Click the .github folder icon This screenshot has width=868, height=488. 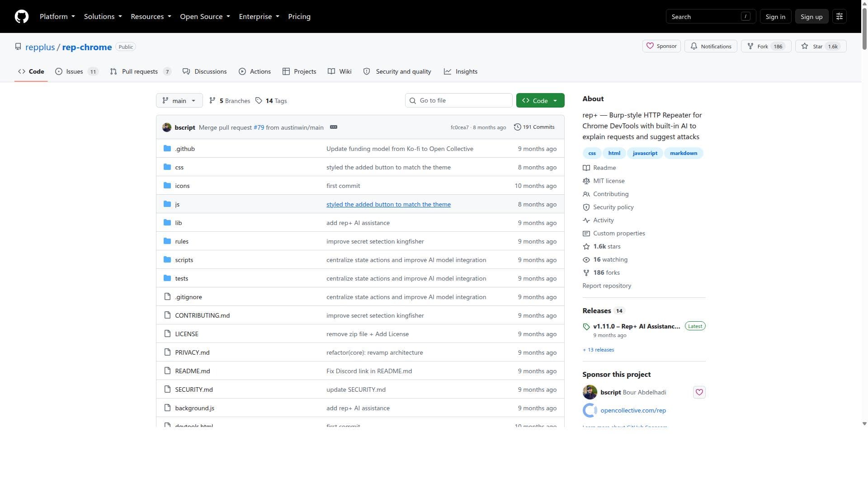[167, 149]
